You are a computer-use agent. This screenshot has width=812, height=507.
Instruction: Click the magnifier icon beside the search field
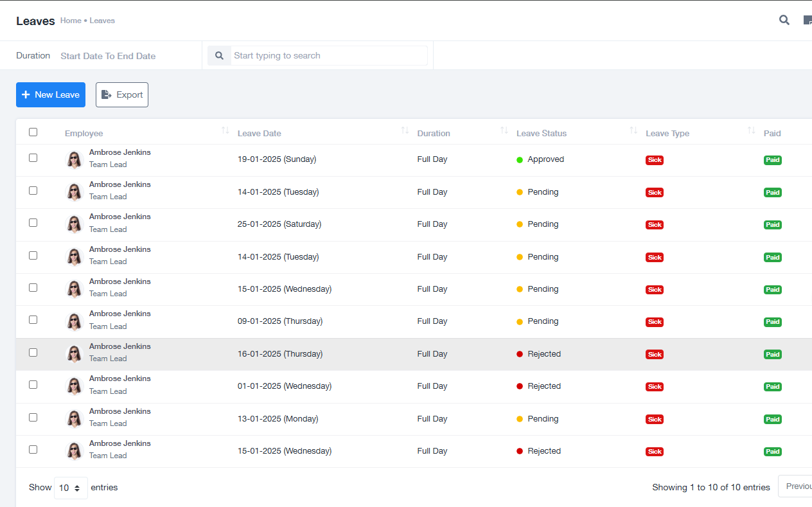pyautogui.click(x=219, y=56)
